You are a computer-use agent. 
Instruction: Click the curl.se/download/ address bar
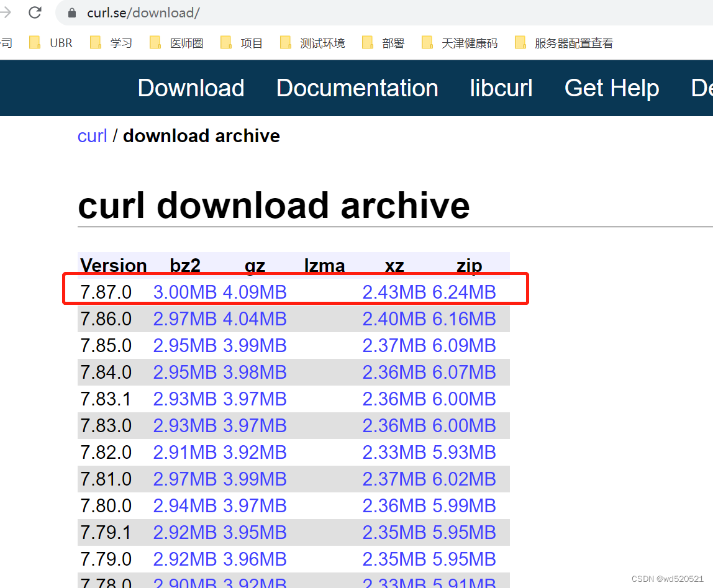[384, 13]
